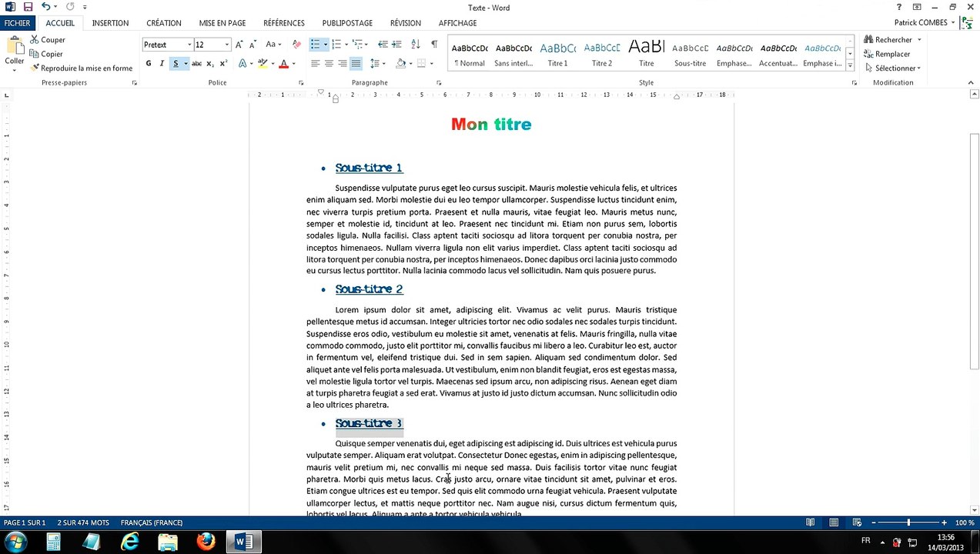Click the Remplacer button
This screenshot has height=554, width=980.
point(887,54)
